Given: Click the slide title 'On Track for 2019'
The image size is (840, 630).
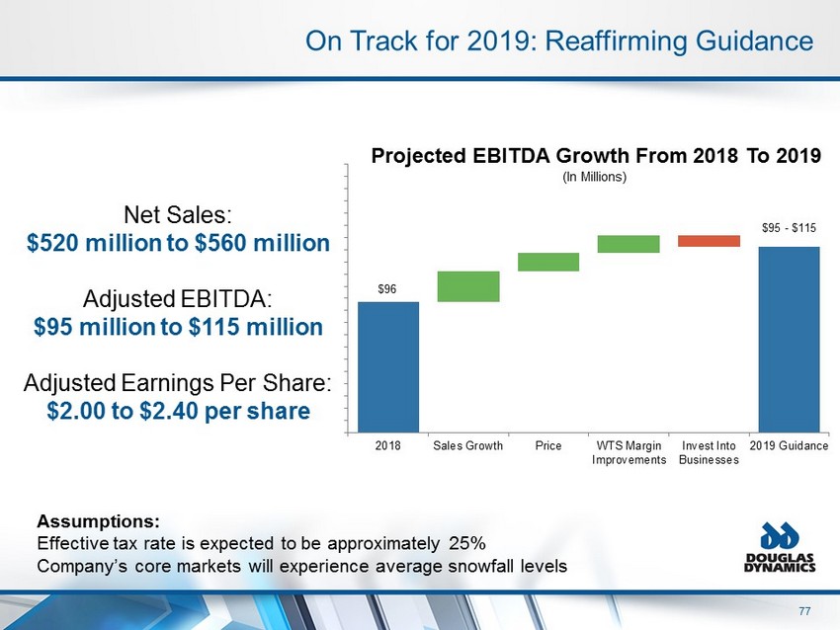Looking at the screenshot, I should point(559,40).
